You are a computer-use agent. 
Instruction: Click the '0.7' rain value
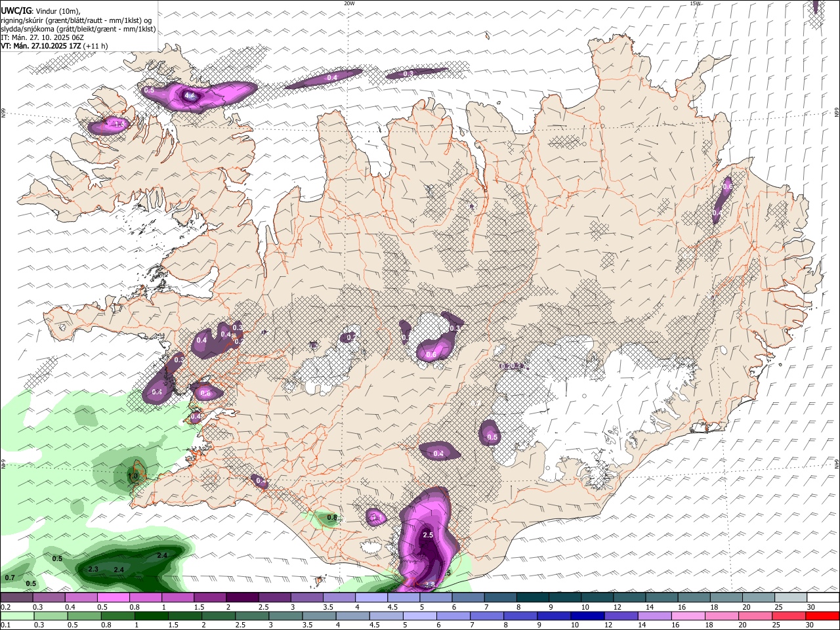click(10, 577)
